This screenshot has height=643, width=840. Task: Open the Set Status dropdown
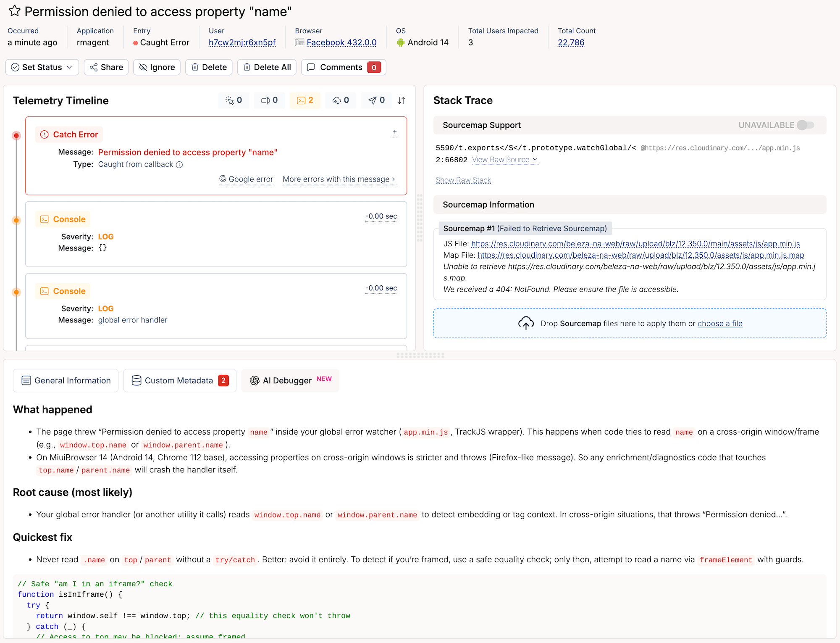(42, 67)
